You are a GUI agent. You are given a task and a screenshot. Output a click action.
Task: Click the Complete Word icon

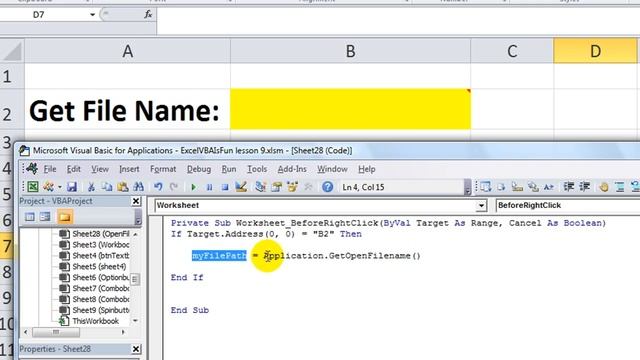(549, 187)
